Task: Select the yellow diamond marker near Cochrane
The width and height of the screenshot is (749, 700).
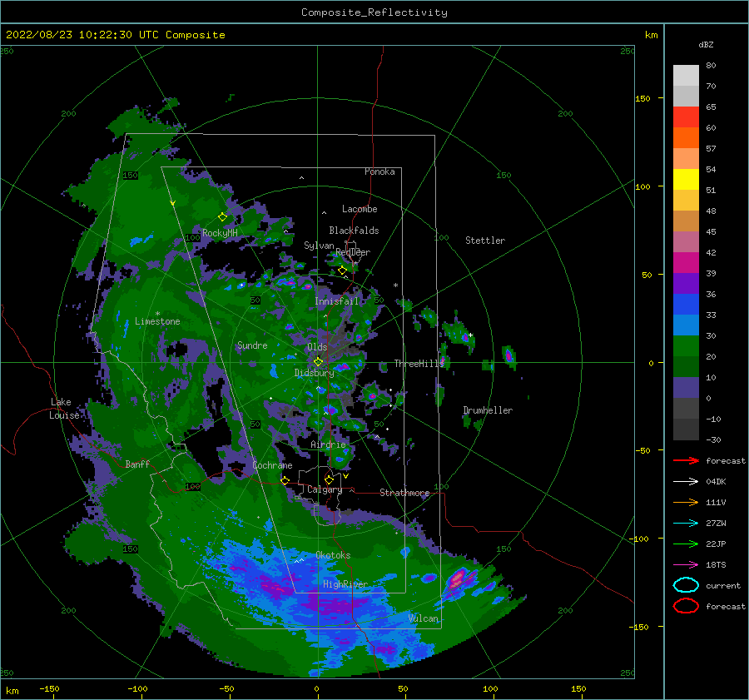Action: (x=285, y=480)
